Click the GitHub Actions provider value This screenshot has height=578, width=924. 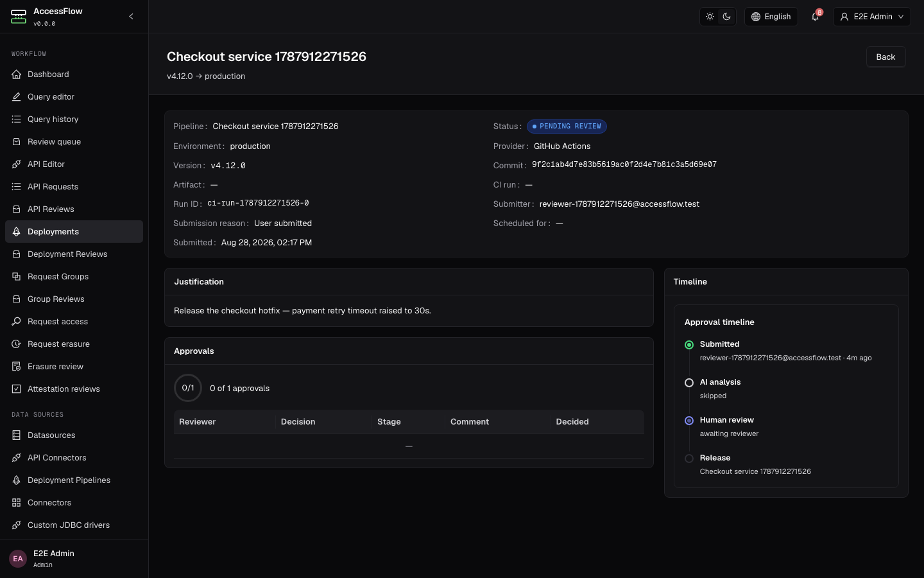562,146
